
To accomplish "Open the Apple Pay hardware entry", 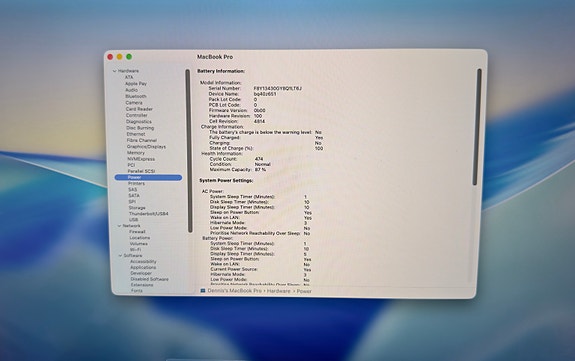I will click(136, 83).
